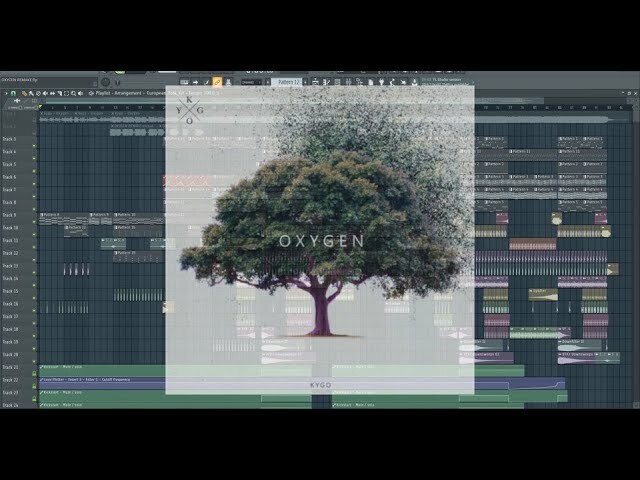Click the page document icon in top toolbar
The height and width of the screenshot is (480, 640).
click(370, 82)
